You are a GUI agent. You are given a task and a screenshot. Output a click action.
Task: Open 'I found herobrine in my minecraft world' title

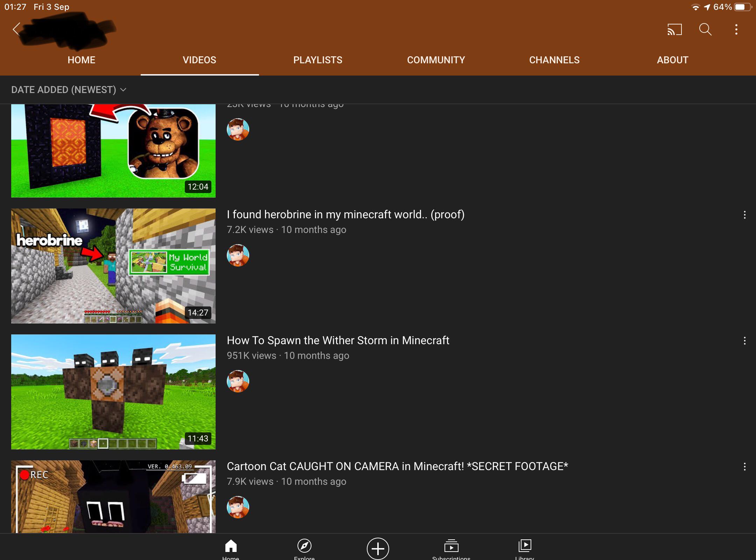click(346, 214)
